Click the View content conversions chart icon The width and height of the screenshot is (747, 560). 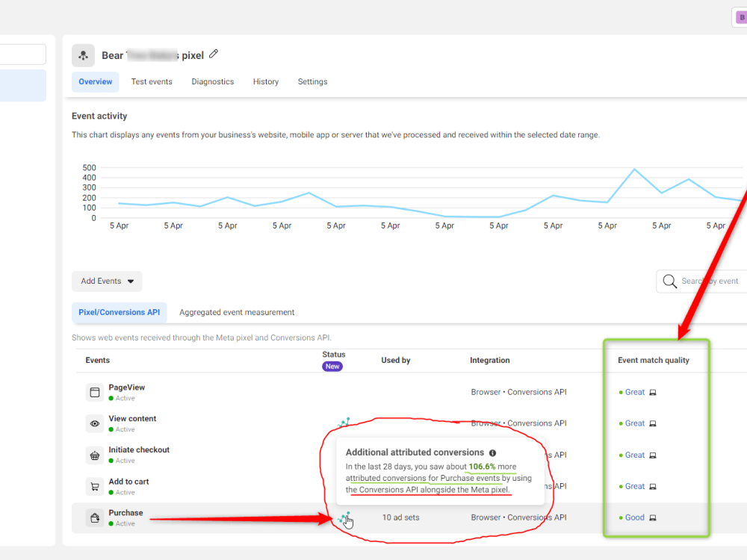click(344, 423)
